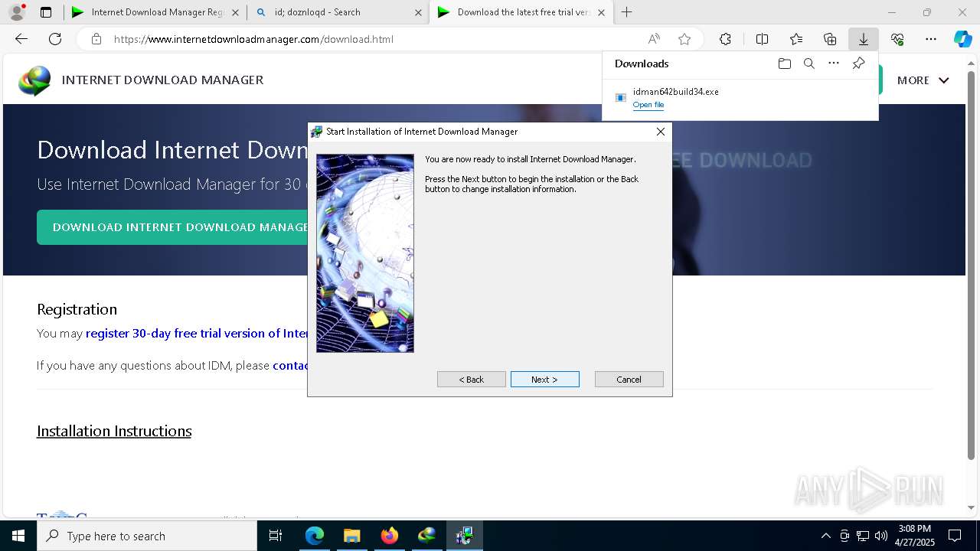Open Windows Start menu
Viewport: 980px width, 551px height.
tap(18, 536)
